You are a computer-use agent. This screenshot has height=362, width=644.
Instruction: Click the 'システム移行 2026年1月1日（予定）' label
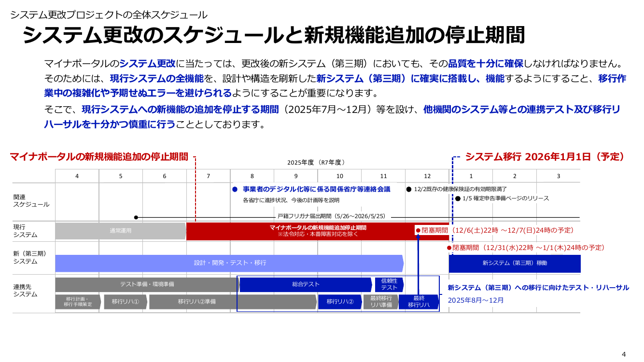(546, 156)
